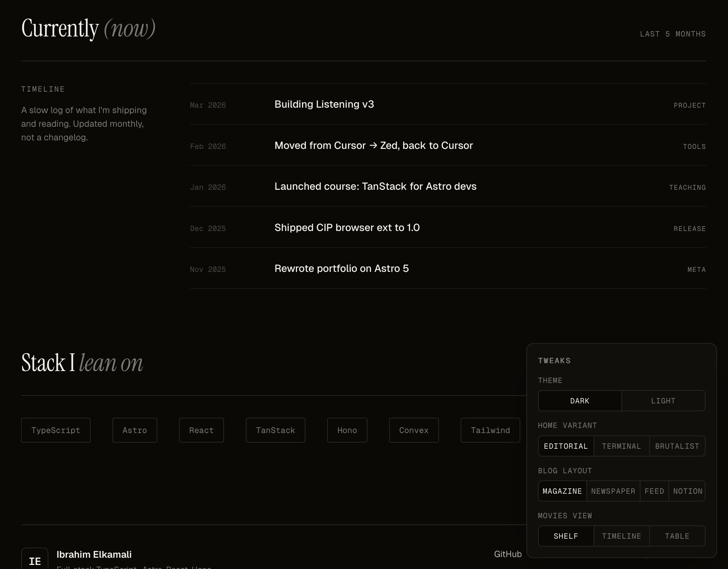Set movies view to Shelf
728x569 pixels.
[x=566, y=536]
